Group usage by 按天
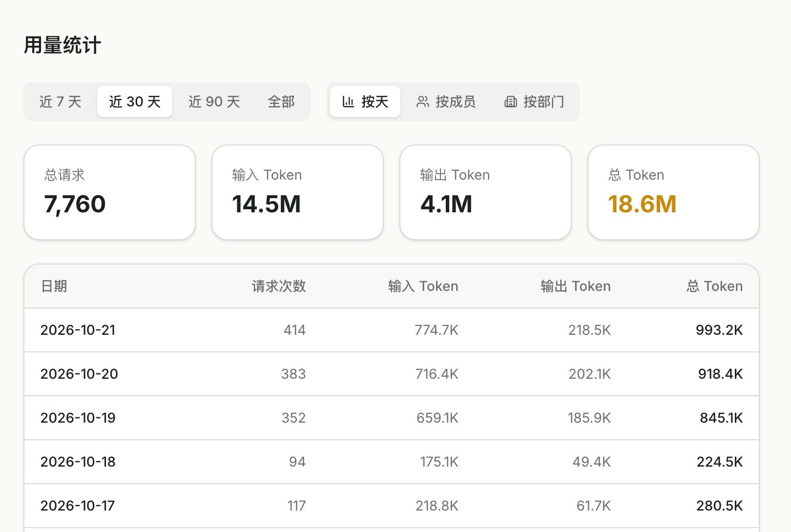 (x=365, y=102)
